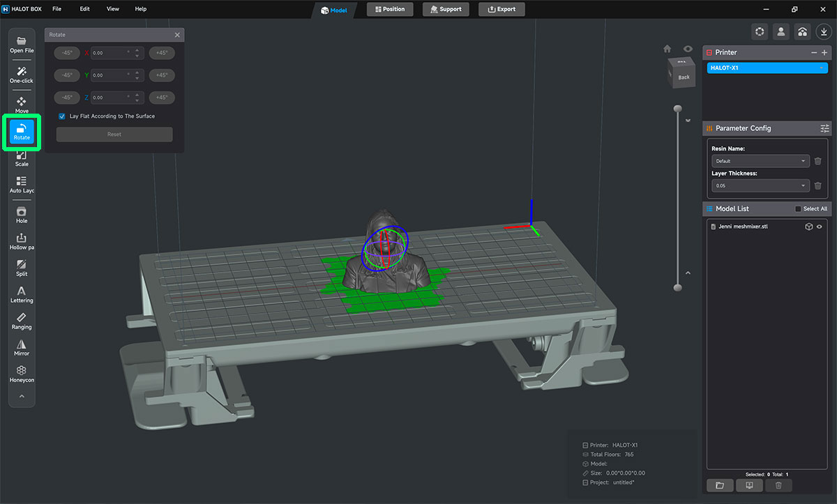Open the Edit menu
This screenshot has height=504, width=837.
click(x=84, y=9)
